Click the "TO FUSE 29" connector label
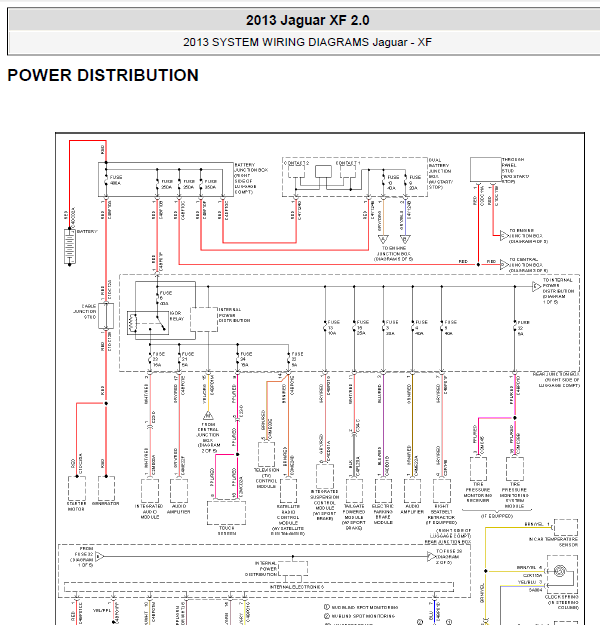The width and height of the screenshot is (600, 625). [449, 556]
